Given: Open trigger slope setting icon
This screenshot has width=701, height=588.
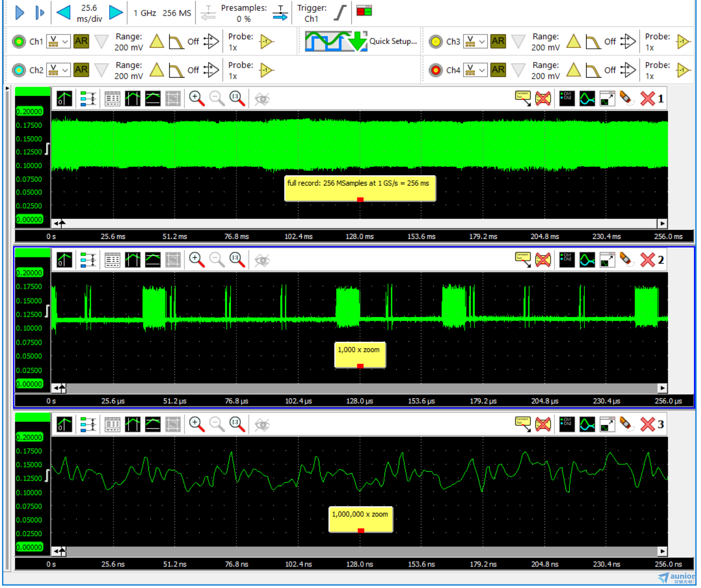Looking at the screenshot, I should [x=340, y=12].
